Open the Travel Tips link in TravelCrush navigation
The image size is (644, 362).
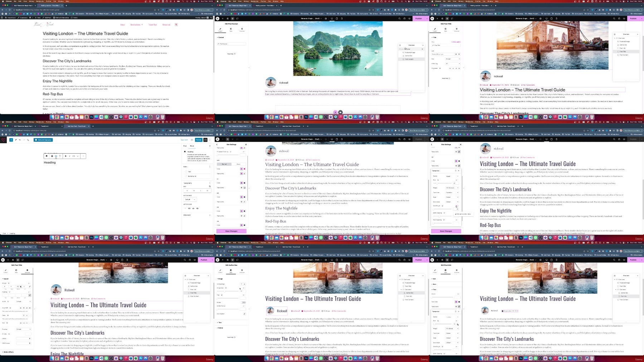pyautogui.click(x=153, y=25)
